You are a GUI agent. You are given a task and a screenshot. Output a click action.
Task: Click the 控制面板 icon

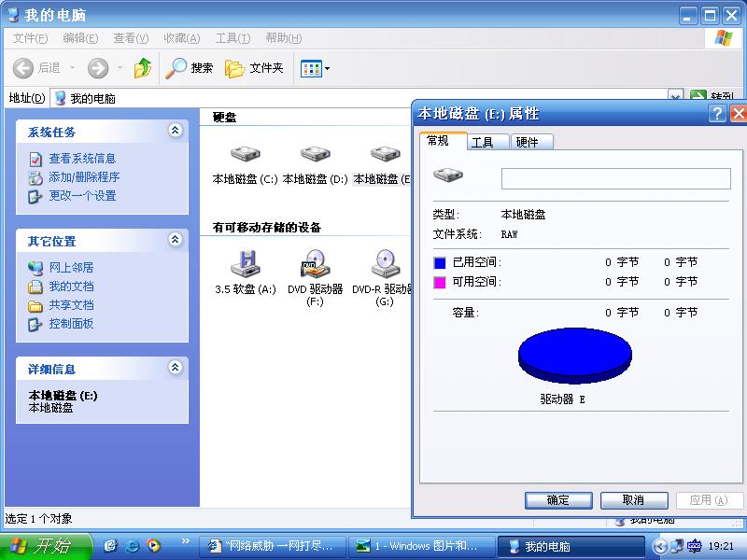click(35, 324)
